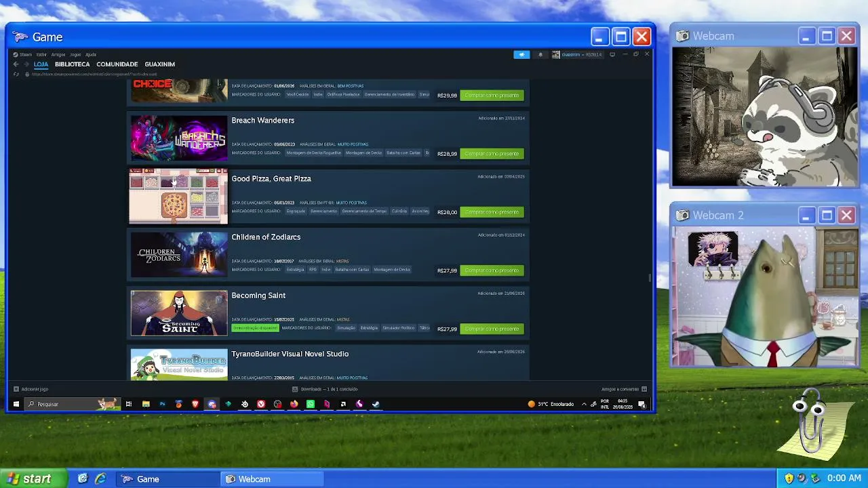Select the Webcam taskbar button

pyautogui.click(x=273, y=479)
